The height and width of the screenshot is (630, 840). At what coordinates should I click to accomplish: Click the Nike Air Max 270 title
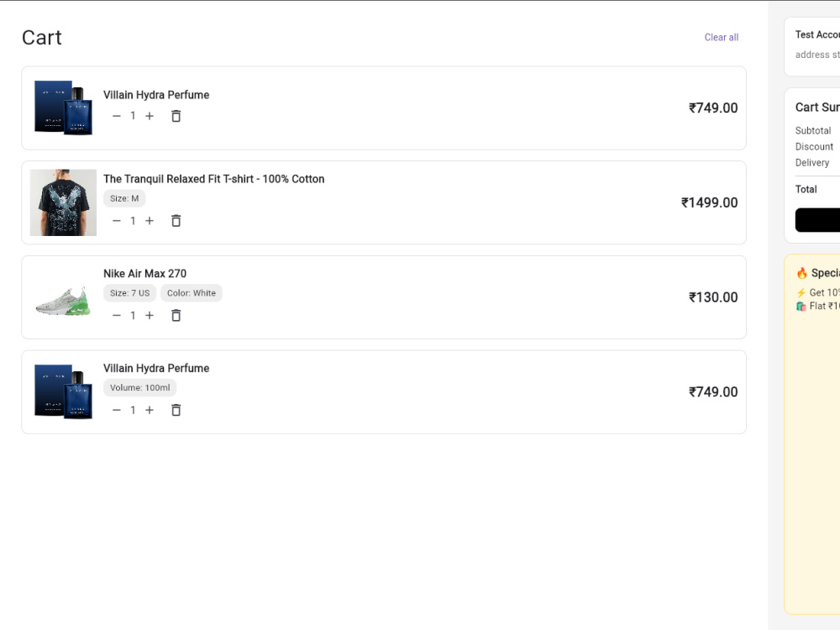tap(144, 274)
